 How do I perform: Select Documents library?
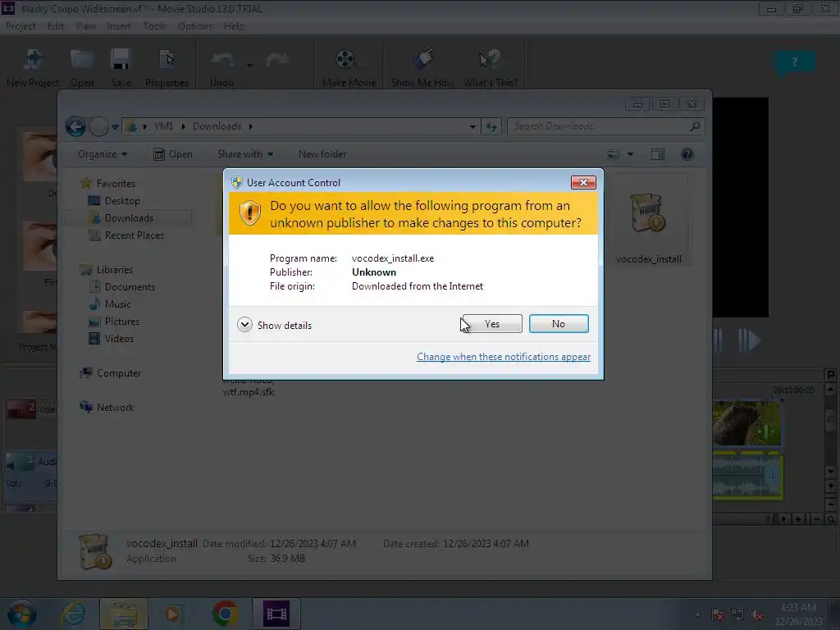point(122,287)
